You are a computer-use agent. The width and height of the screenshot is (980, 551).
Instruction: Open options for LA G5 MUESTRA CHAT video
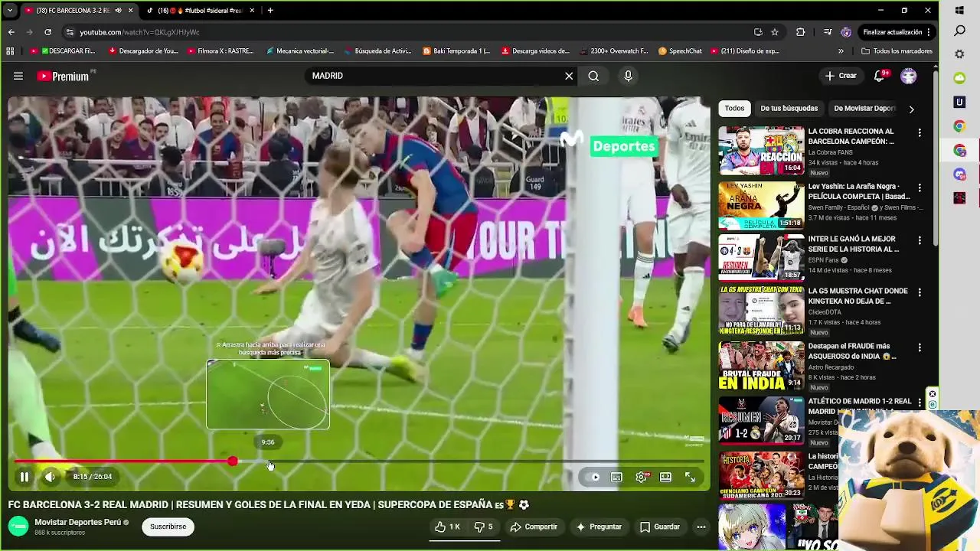pyautogui.click(x=920, y=292)
